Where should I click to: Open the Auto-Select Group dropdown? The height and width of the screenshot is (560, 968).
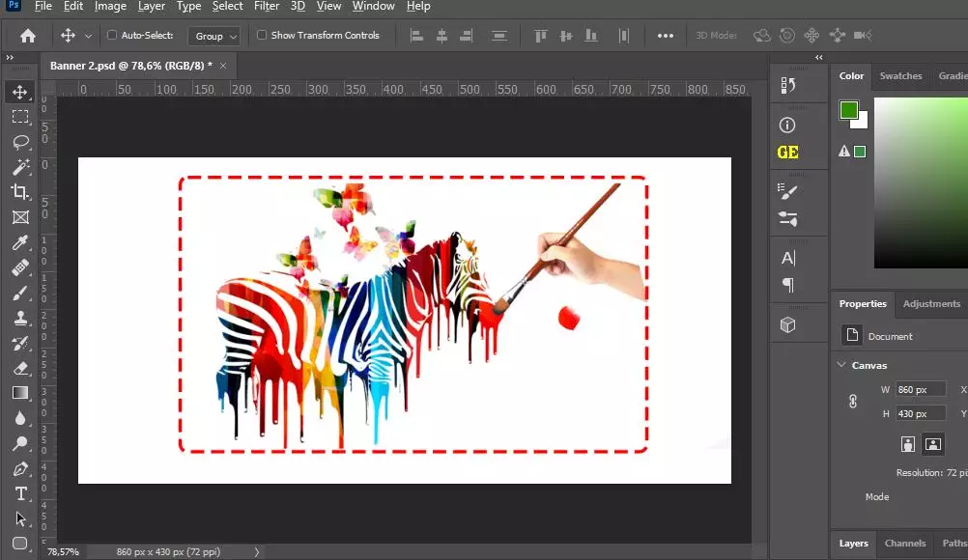(214, 35)
